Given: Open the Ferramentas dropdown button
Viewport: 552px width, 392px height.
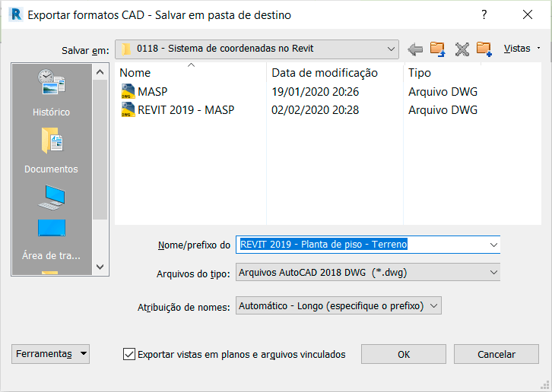Looking at the screenshot, I should (50, 354).
